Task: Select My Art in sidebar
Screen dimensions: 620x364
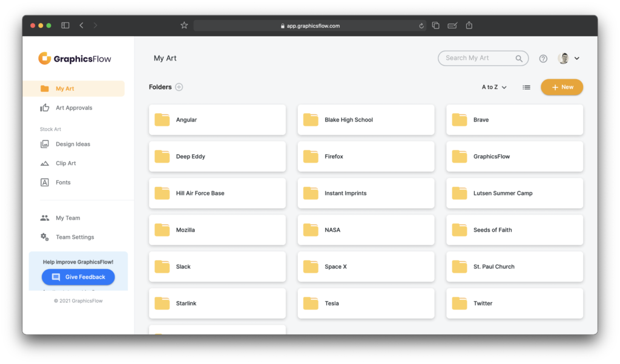Action: click(73, 88)
